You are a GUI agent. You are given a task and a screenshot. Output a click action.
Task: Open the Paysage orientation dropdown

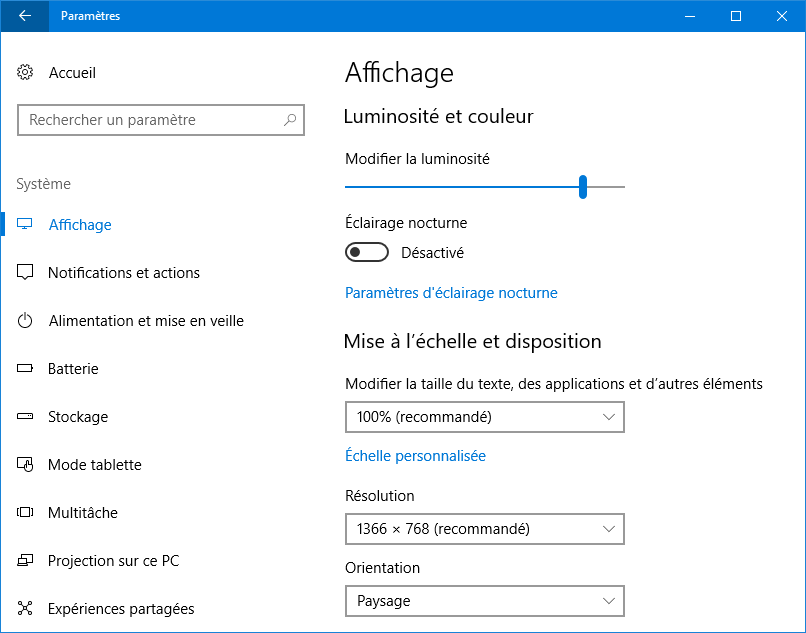[x=485, y=601]
